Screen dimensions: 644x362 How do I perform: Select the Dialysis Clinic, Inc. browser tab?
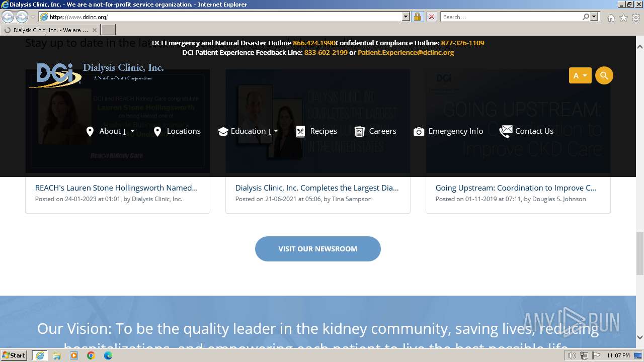50,30
